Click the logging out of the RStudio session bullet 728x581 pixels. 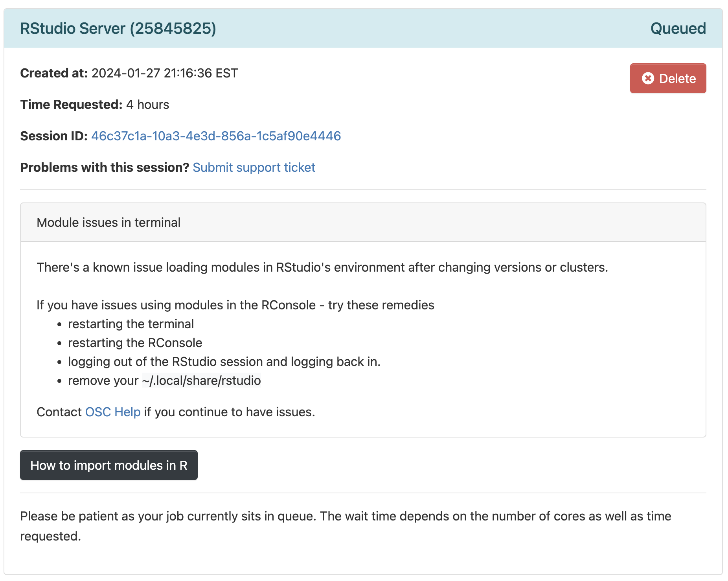pyautogui.click(x=224, y=362)
